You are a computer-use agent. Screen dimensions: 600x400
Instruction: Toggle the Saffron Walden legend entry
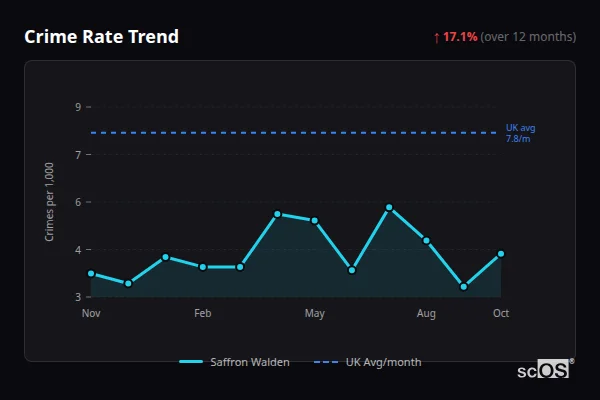pyautogui.click(x=234, y=362)
